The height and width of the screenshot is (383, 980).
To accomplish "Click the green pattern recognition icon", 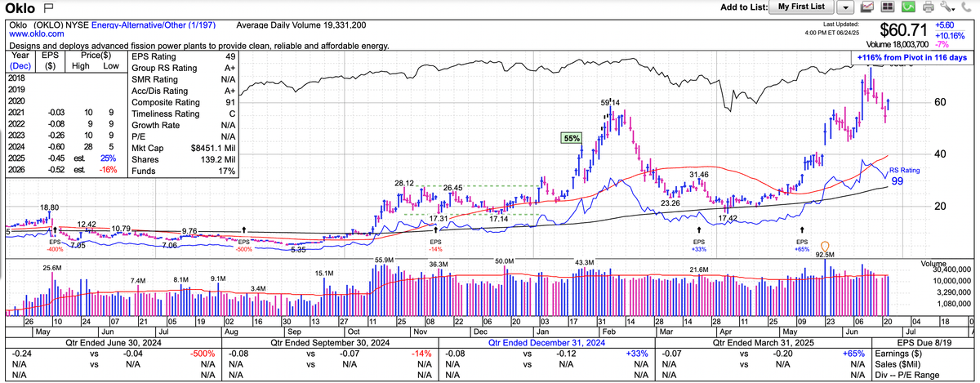I will 908,7.
